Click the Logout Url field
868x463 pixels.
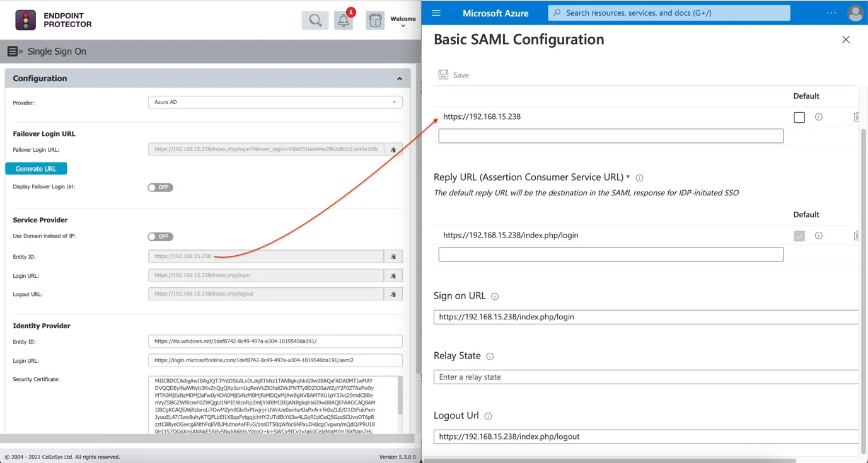[646, 437]
